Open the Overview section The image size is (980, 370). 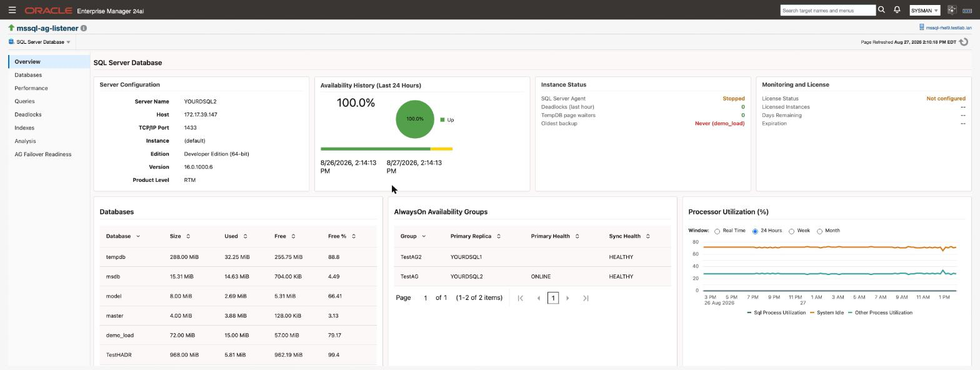point(49,61)
